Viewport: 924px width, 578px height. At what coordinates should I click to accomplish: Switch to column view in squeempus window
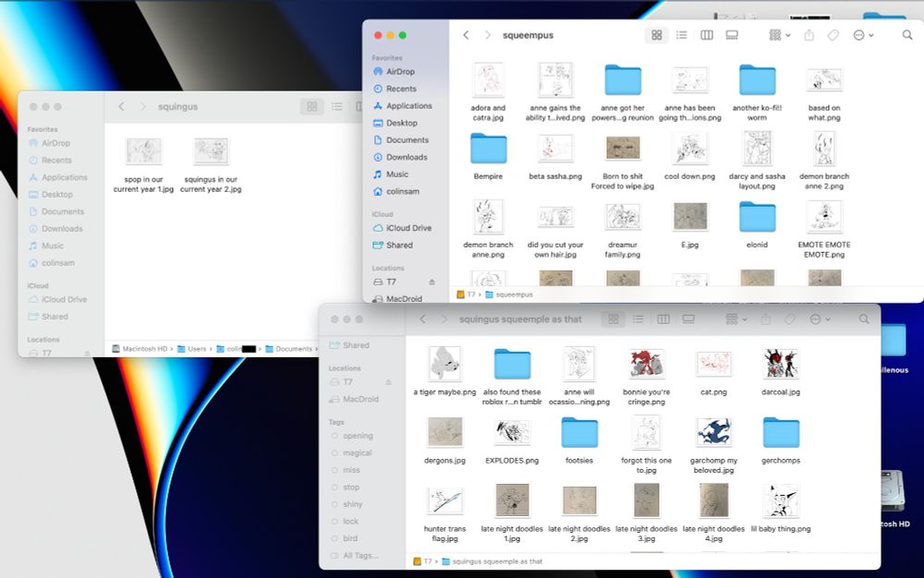point(706,34)
